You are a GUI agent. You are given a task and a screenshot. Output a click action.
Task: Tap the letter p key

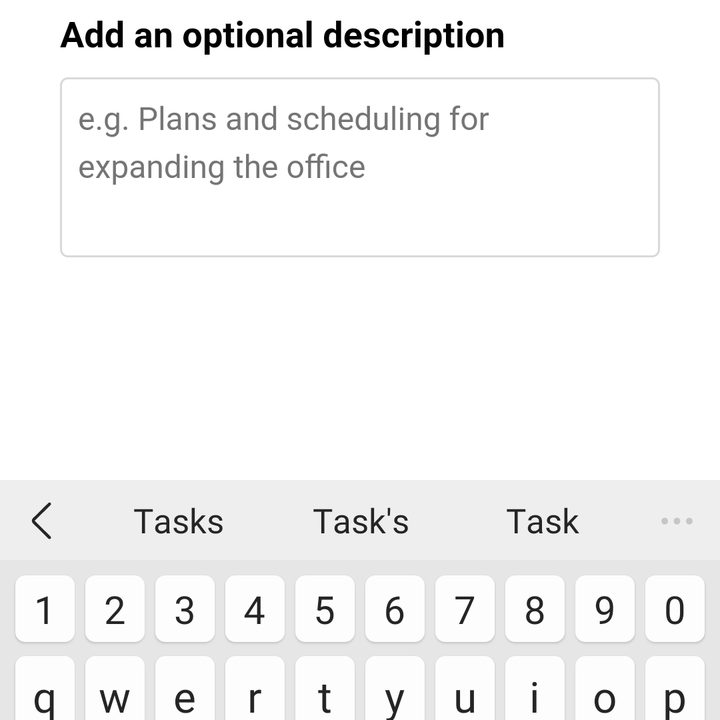pyautogui.click(x=675, y=689)
